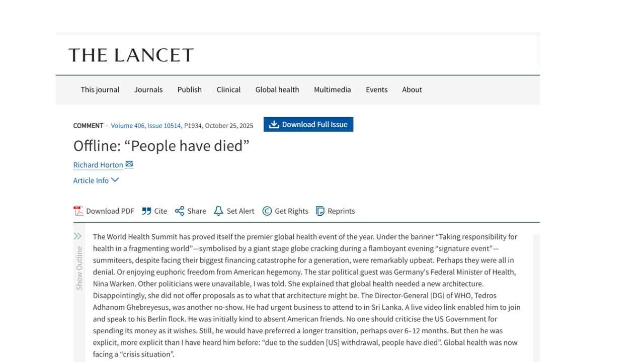Open the Publish menu

[190, 89]
